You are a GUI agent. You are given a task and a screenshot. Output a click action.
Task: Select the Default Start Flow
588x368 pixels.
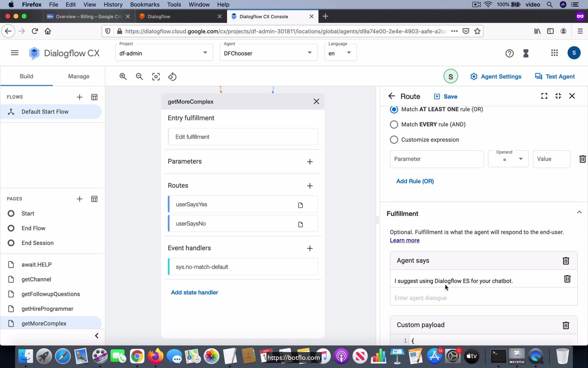tap(51, 112)
